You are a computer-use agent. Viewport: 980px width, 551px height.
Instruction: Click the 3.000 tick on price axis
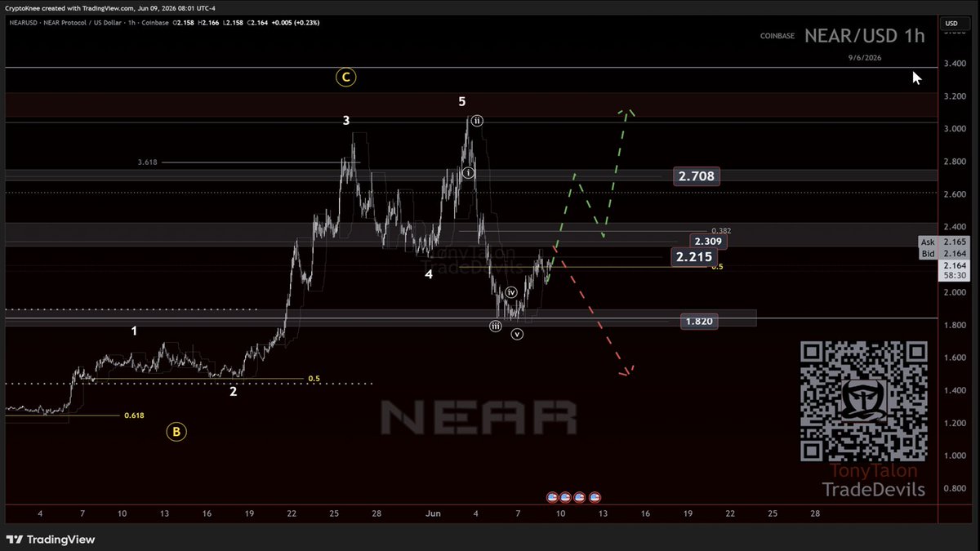[x=956, y=129]
